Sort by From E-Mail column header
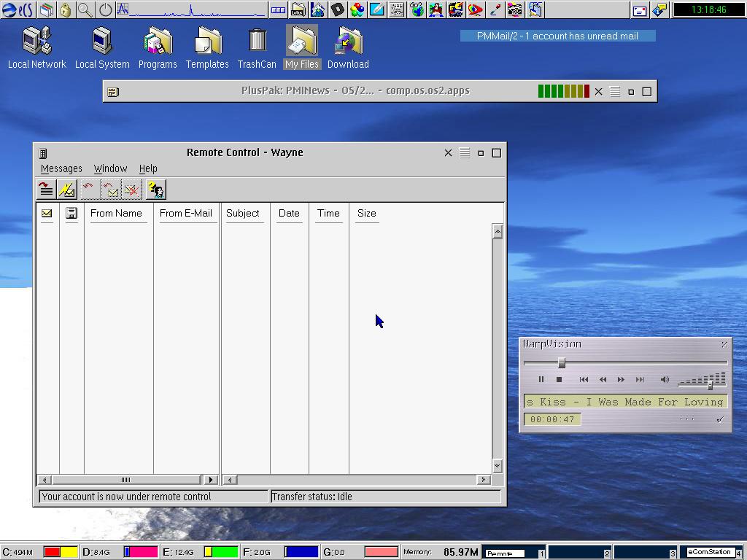 (x=186, y=214)
